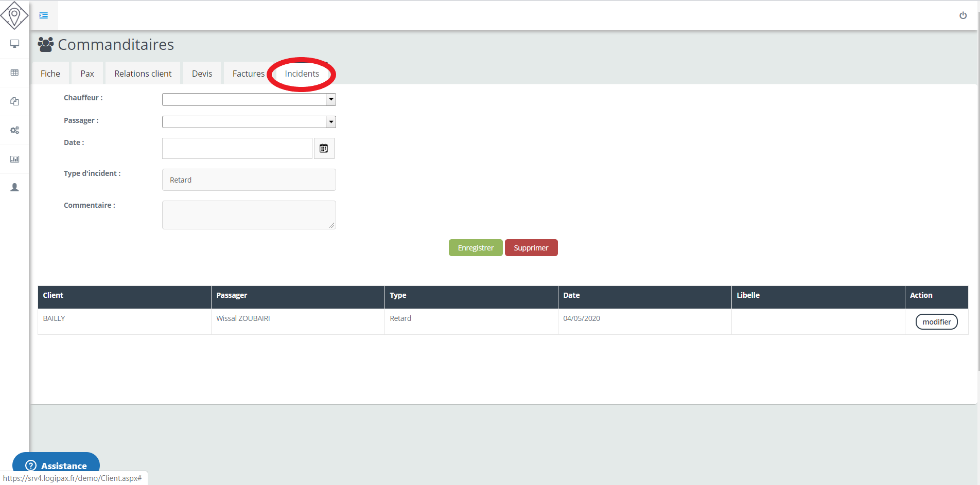Open the Type d'incident selector

coord(249,180)
